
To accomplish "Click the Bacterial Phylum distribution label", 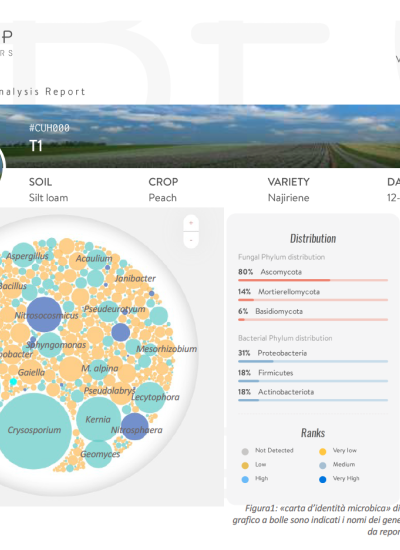I will [x=285, y=338].
